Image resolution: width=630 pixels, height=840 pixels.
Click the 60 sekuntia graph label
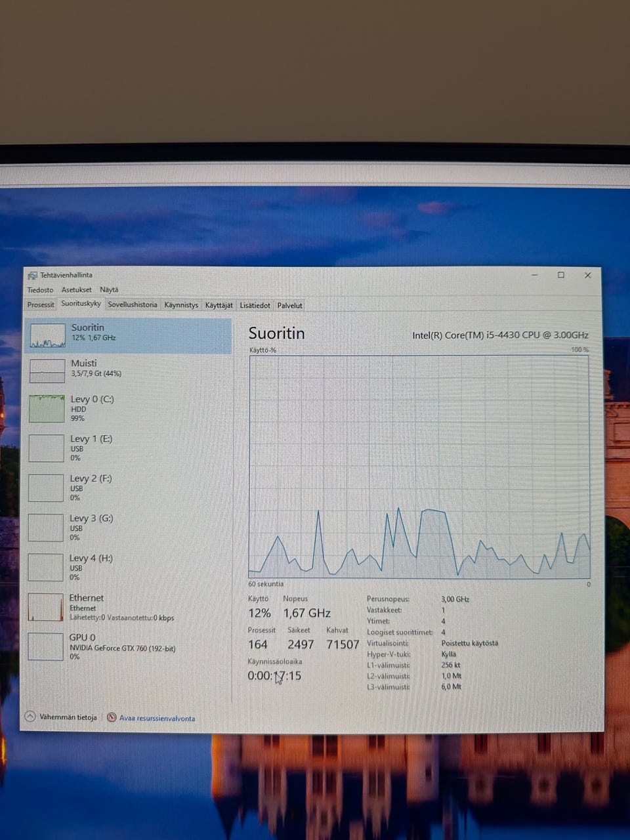[266, 584]
